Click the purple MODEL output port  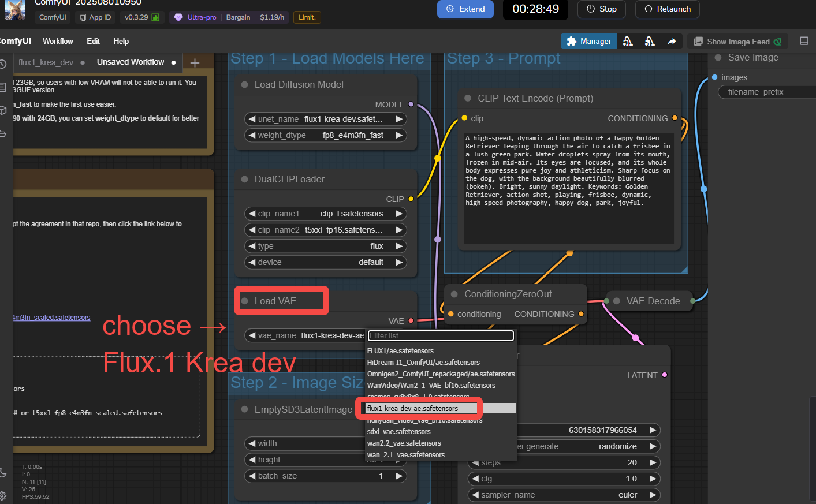[411, 104]
